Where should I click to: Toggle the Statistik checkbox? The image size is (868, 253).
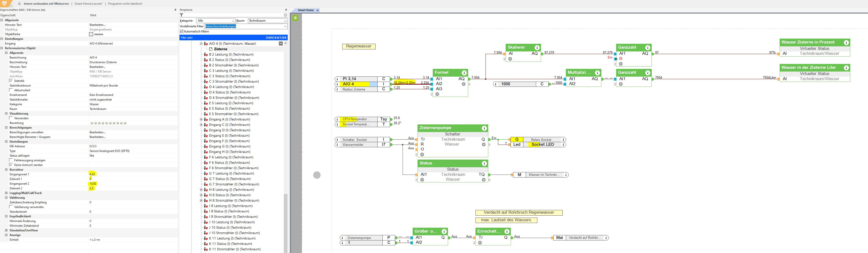click(11, 81)
